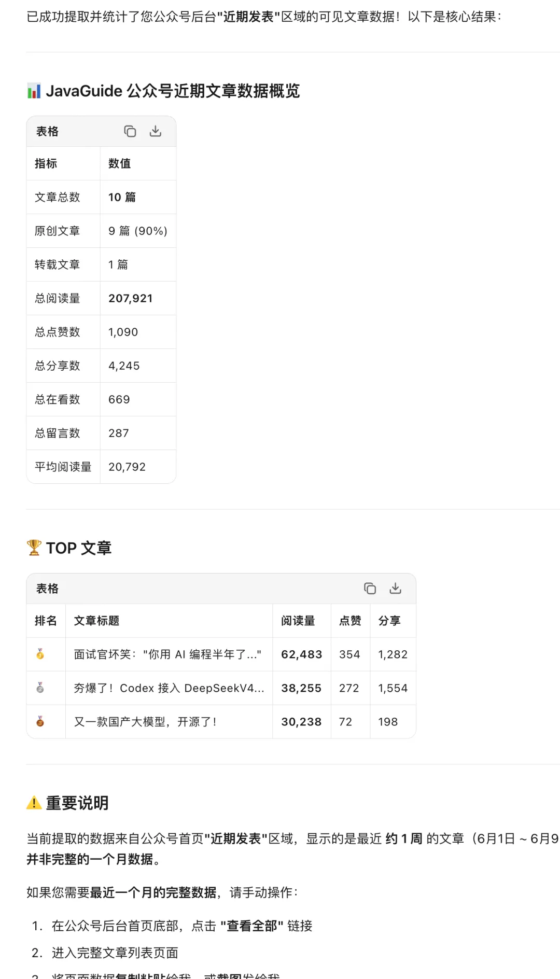Click the bar chart emoji in heading
The image size is (560, 979).
(x=34, y=91)
